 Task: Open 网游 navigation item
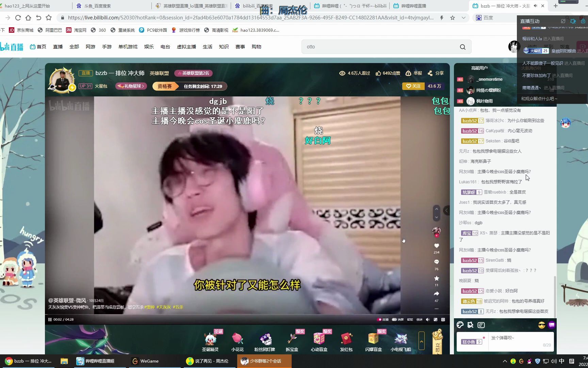[x=91, y=47]
